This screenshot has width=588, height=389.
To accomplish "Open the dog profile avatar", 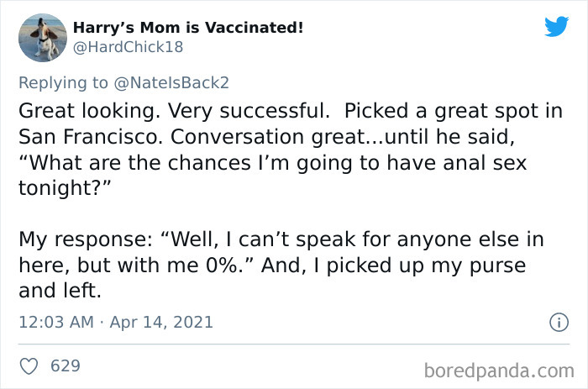I will (42, 37).
